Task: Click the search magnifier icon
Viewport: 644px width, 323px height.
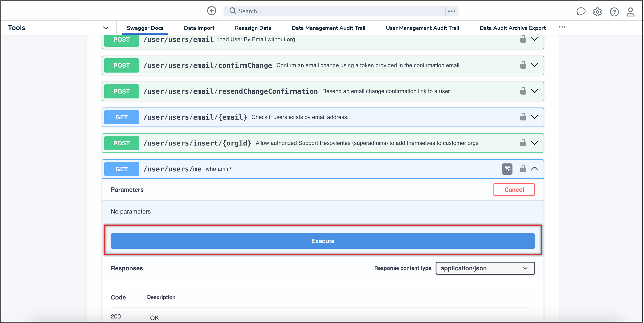Action: [233, 11]
